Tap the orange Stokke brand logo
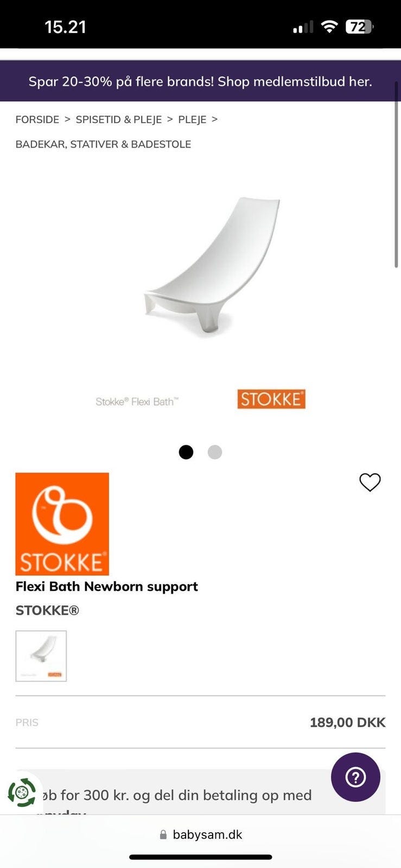401x868 pixels. click(62, 524)
